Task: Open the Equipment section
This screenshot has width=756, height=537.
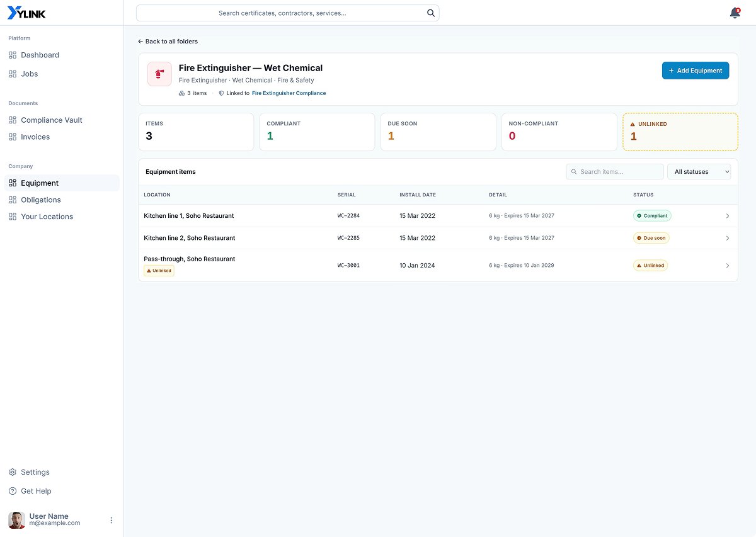Action: pyautogui.click(x=62, y=183)
